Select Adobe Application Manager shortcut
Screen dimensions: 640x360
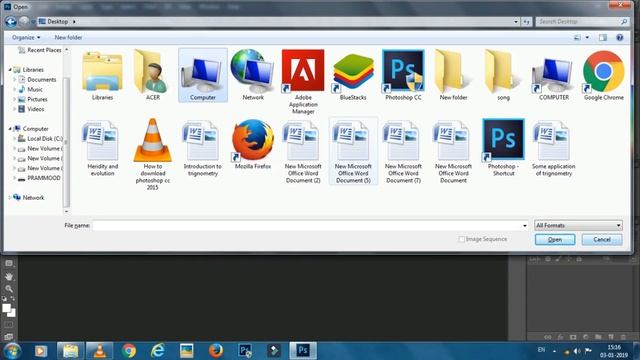point(303,82)
